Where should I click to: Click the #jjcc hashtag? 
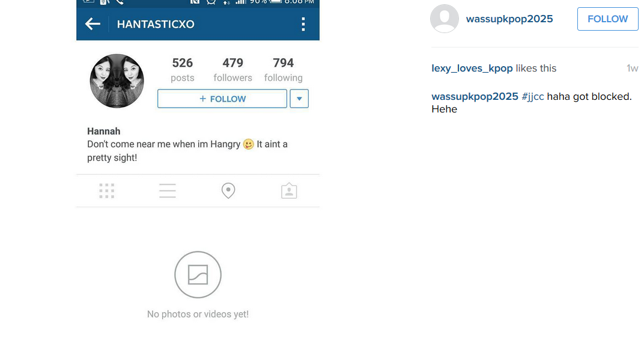533,97
